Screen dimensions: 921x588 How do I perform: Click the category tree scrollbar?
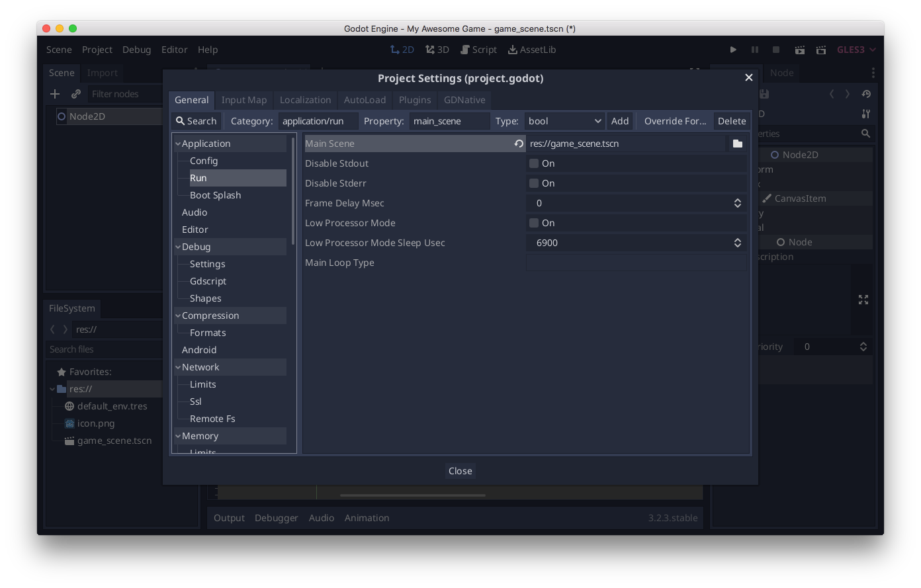pyautogui.click(x=292, y=190)
